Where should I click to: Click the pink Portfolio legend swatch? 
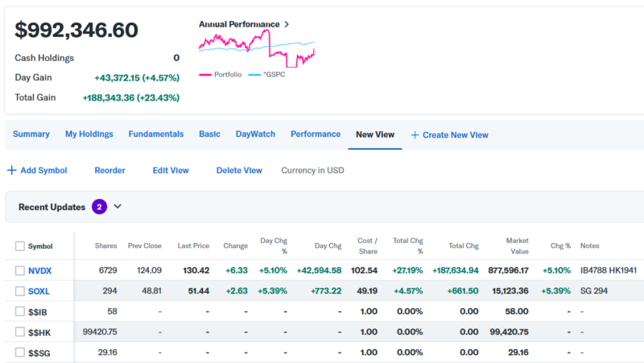205,75
